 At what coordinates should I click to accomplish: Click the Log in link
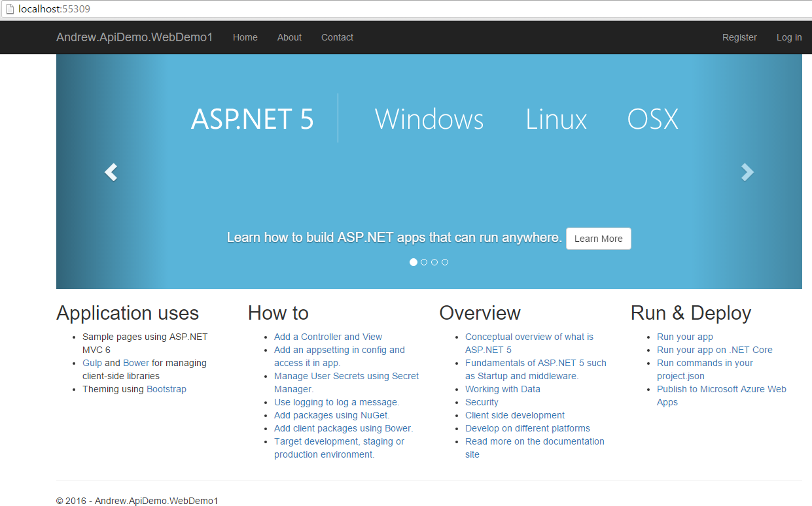coord(789,37)
